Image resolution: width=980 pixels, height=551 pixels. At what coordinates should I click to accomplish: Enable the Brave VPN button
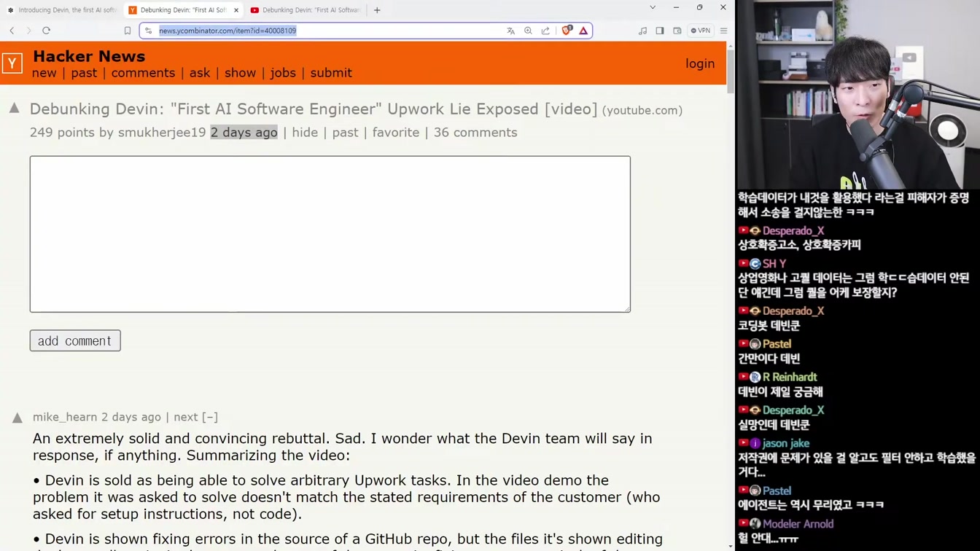pyautogui.click(x=701, y=31)
